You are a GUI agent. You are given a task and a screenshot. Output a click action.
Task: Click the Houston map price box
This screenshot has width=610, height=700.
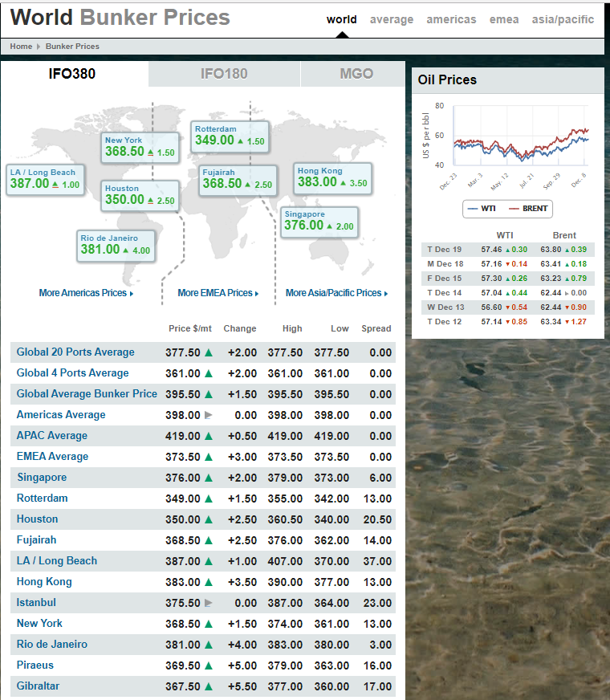coord(140,196)
